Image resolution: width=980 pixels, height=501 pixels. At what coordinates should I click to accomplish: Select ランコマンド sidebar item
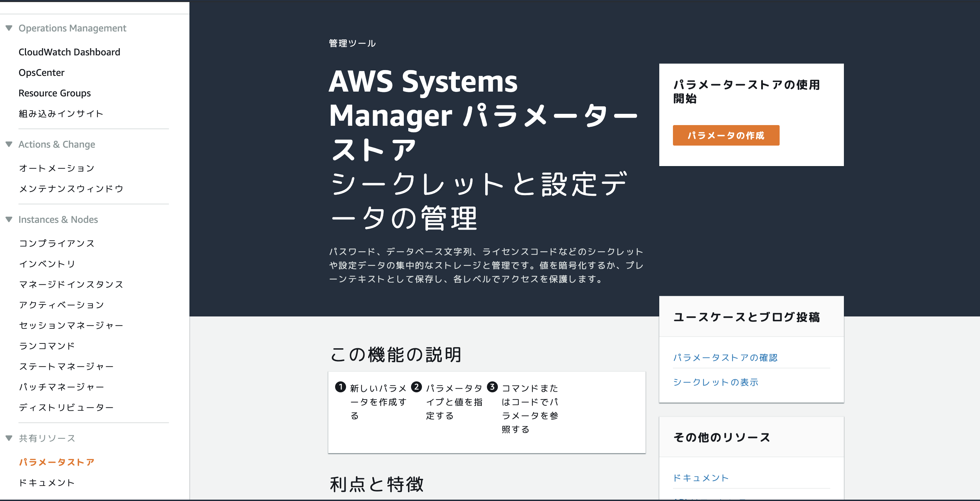click(x=47, y=346)
